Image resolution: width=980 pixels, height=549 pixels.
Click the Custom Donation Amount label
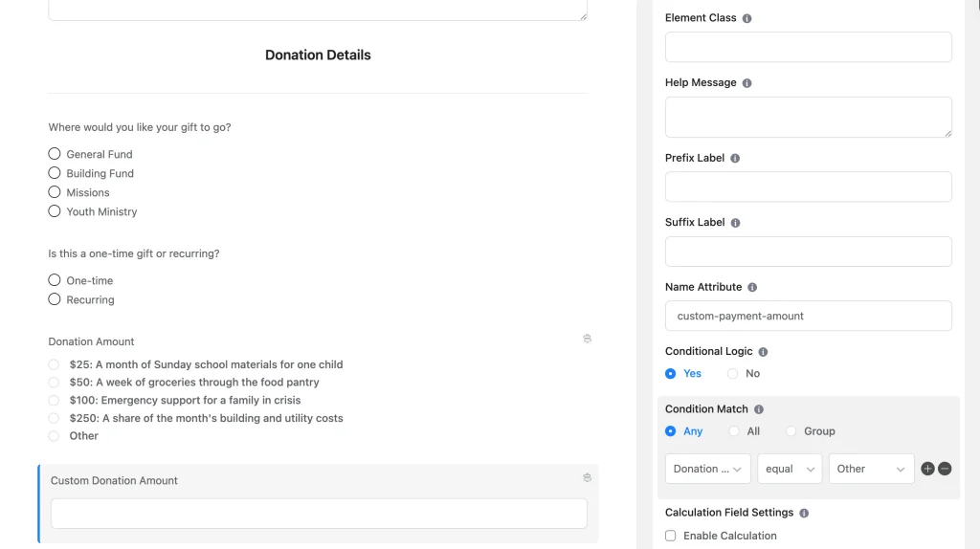(114, 480)
